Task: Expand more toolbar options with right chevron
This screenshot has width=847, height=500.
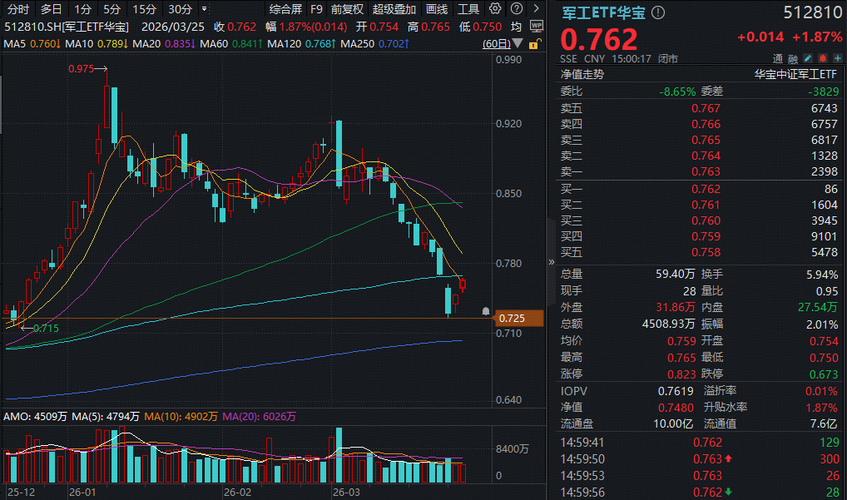Action: [x=536, y=9]
